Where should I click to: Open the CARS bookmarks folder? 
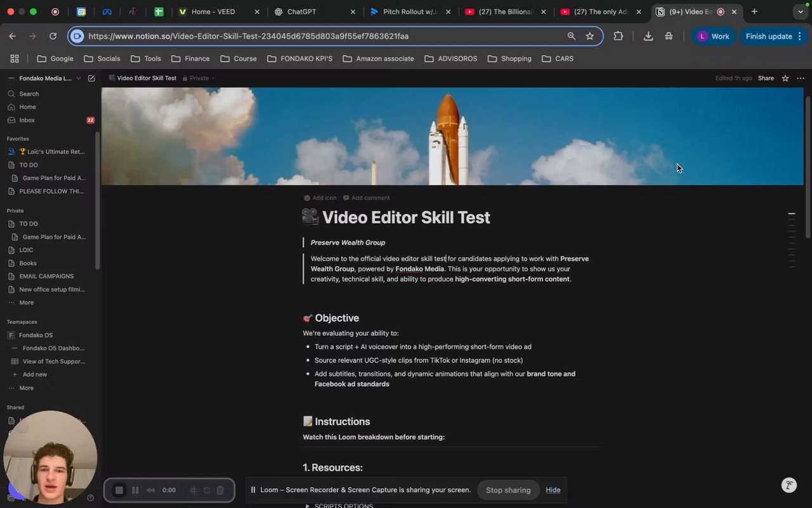tap(558, 58)
